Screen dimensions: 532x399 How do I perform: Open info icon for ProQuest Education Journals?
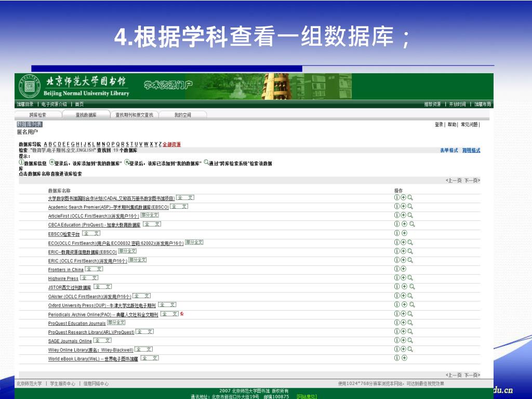[x=397, y=323]
